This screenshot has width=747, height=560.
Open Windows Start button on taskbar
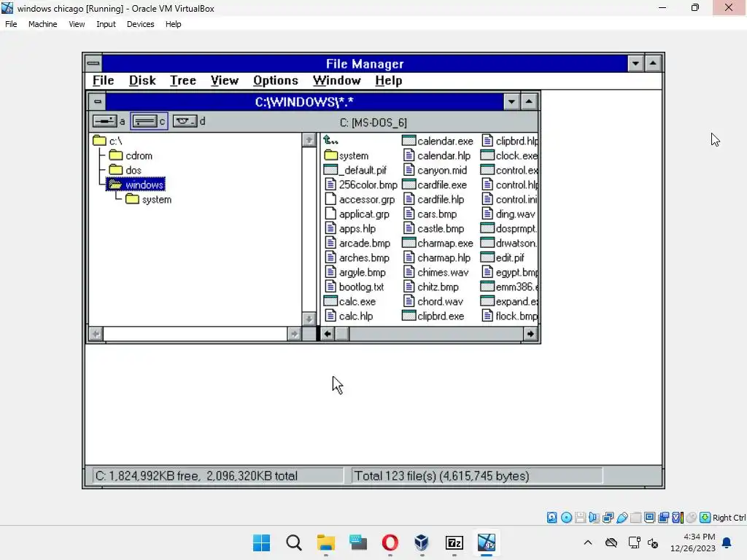coord(262,542)
